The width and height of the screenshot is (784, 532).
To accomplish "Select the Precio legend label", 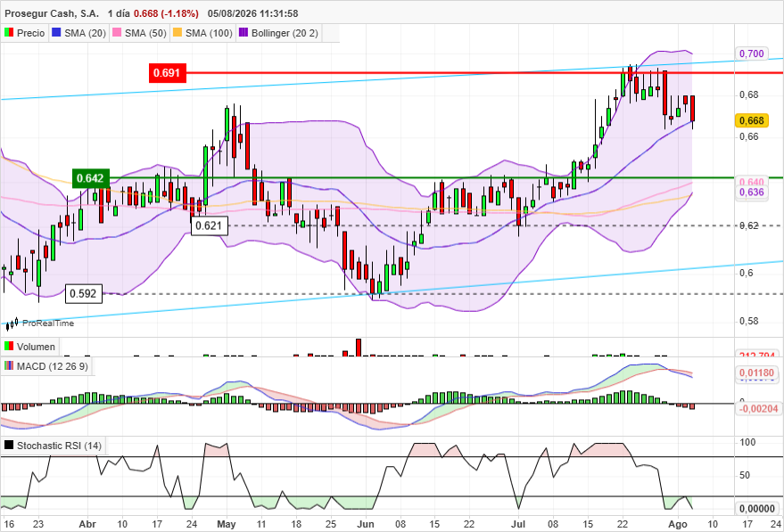I will tap(30, 33).
